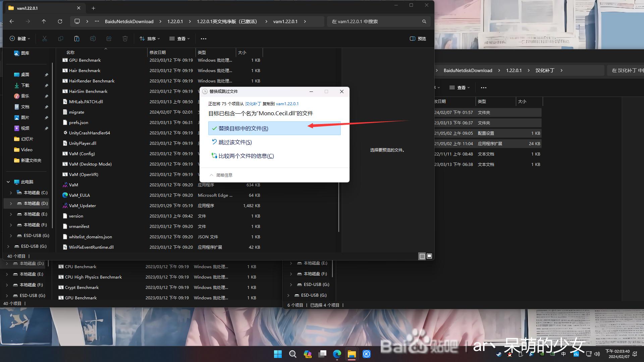Click the 汉化补丁 source link in dialog
644x362 pixels.
click(x=253, y=104)
